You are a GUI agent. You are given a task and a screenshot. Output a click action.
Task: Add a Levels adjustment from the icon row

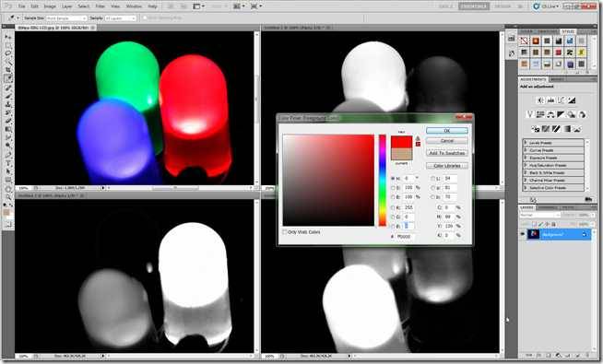tap(550, 100)
